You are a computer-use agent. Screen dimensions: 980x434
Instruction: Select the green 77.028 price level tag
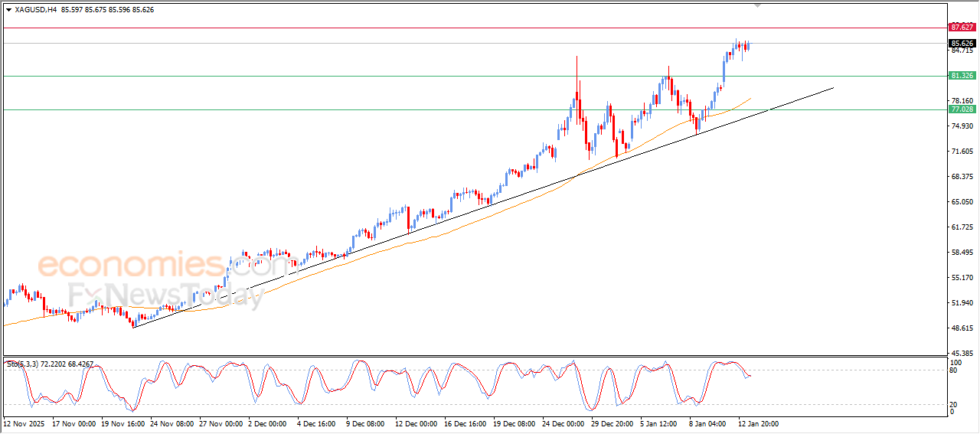[962, 109]
